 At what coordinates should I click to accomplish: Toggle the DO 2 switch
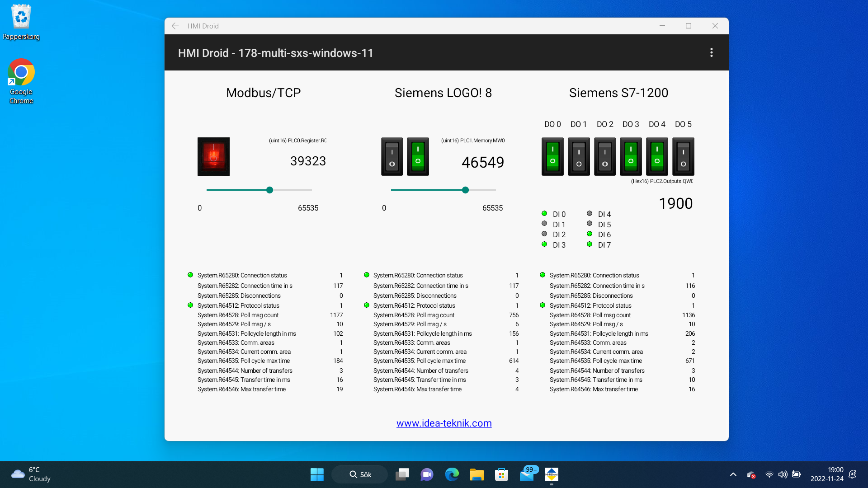coord(605,156)
